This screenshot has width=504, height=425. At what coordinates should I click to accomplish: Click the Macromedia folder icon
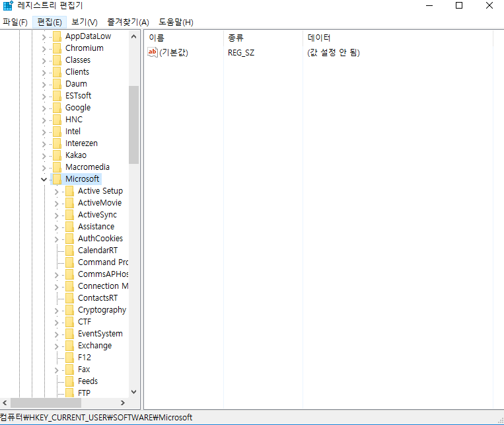pyautogui.click(x=57, y=167)
